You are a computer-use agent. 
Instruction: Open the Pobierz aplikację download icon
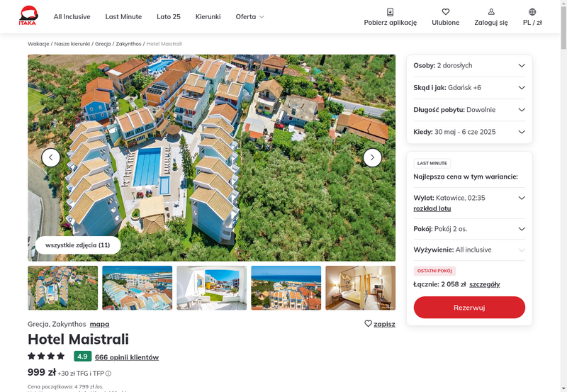(x=391, y=12)
